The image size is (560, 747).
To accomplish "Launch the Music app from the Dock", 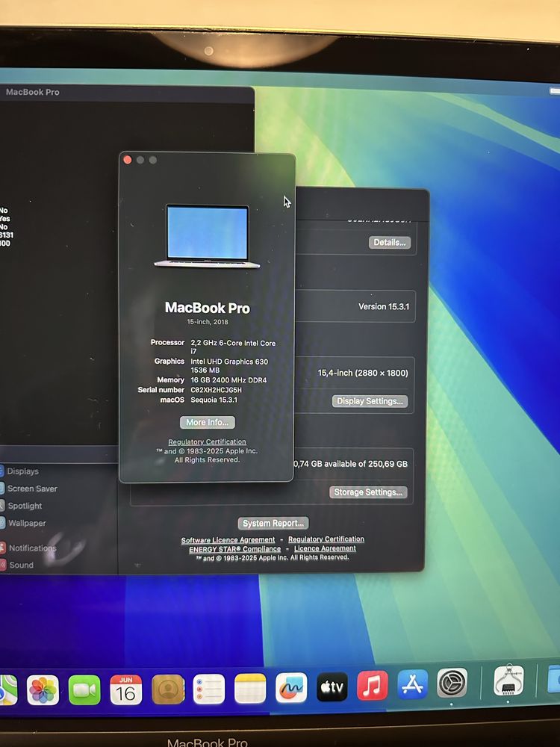I will pyautogui.click(x=373, y=686).
